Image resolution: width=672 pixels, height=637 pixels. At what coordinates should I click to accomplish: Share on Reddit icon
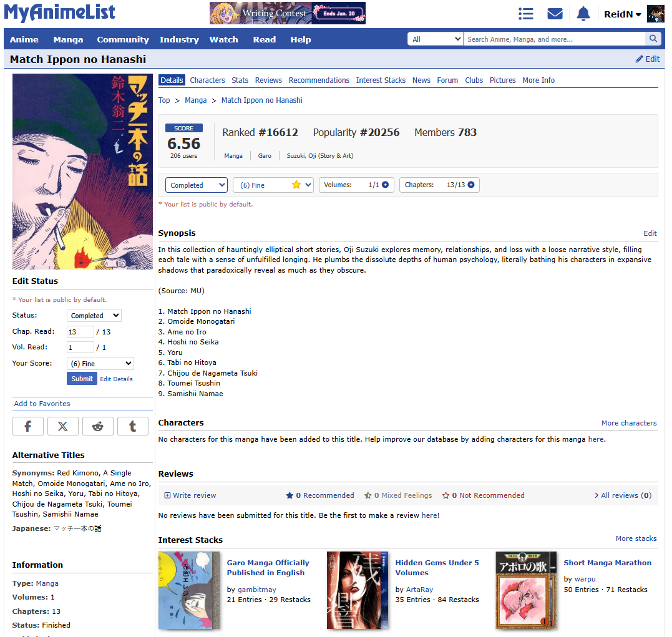pyautogui.click(x=98, y=426)
